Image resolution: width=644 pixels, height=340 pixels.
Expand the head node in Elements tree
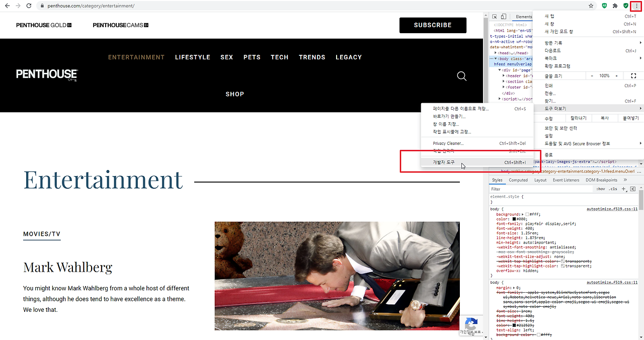pos(496,53)
